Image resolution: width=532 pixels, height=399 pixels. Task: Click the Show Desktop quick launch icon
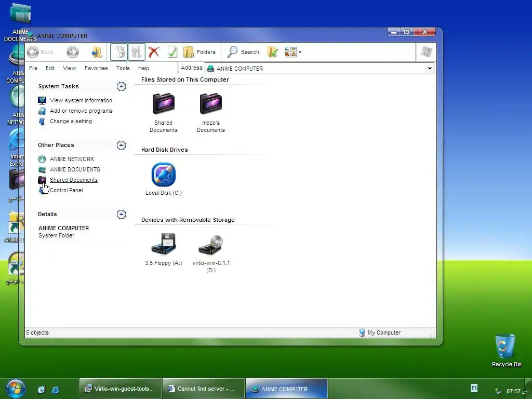[x=42, y=390]
